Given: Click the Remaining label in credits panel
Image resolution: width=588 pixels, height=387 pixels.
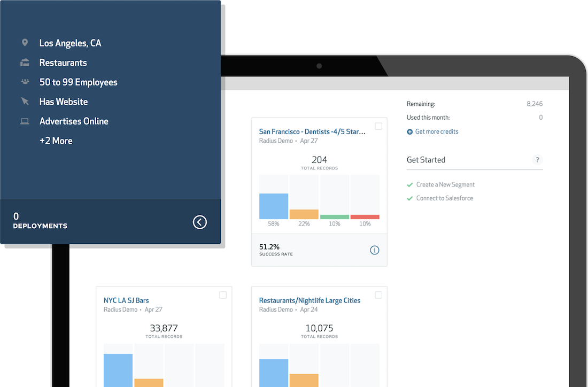Looking at the screenshot, I should coord(421,104).
